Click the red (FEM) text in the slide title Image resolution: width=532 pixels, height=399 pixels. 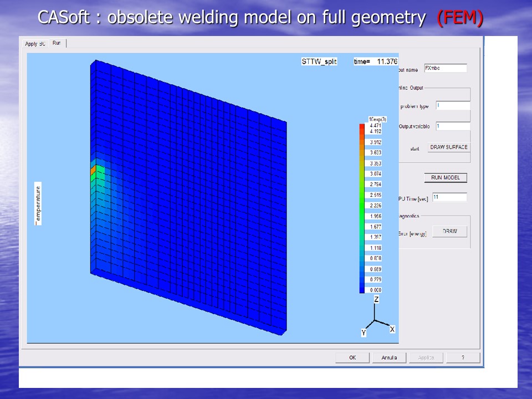(460, 18)
